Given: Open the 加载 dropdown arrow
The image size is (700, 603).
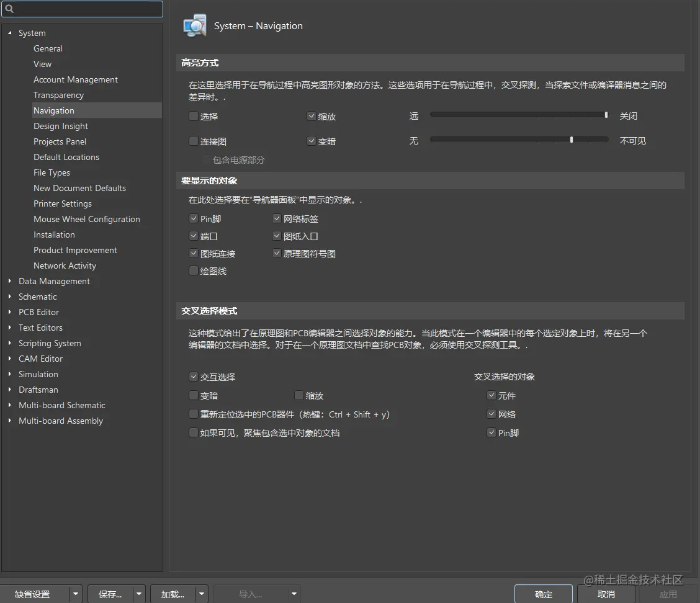Looking at the screenshot, I should (x=201, y=594).
